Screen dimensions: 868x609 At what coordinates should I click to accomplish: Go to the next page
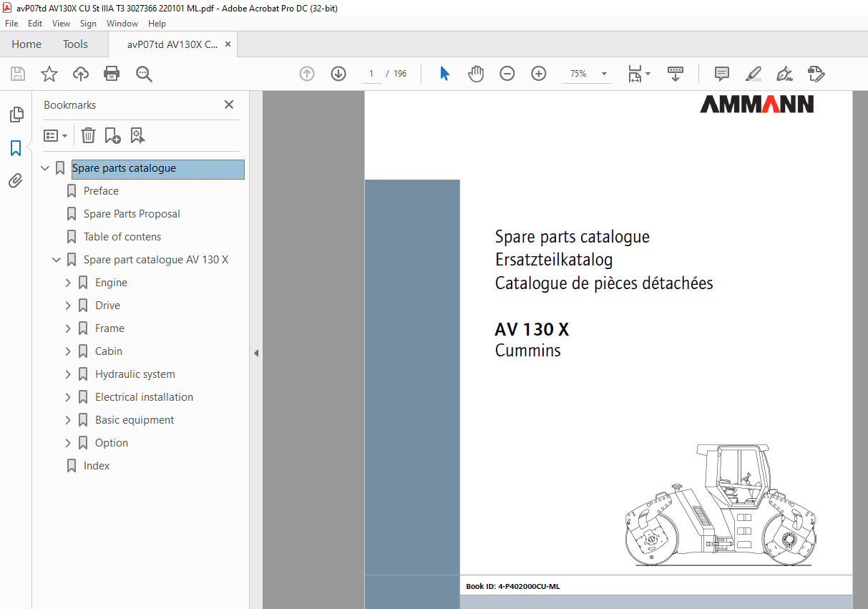[338, 74]
